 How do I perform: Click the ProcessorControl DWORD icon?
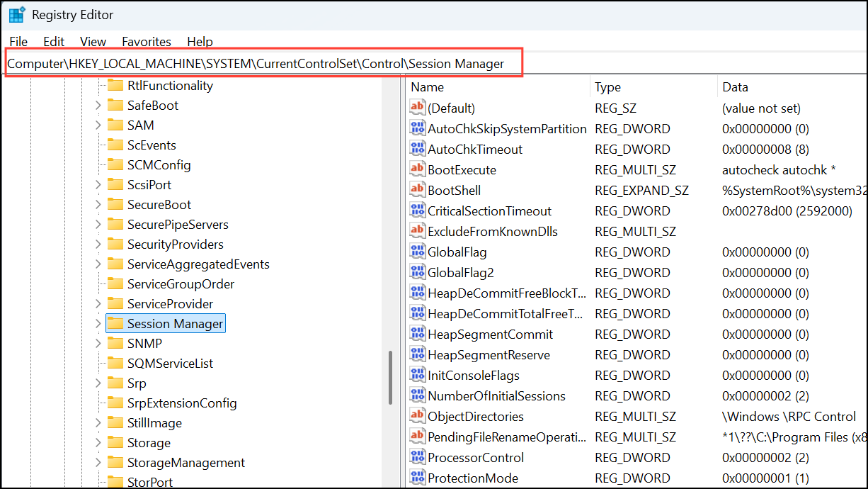[417, 457]
